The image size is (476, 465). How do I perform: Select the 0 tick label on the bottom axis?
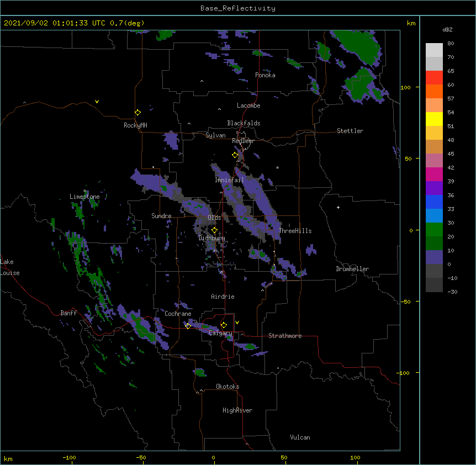213,457
